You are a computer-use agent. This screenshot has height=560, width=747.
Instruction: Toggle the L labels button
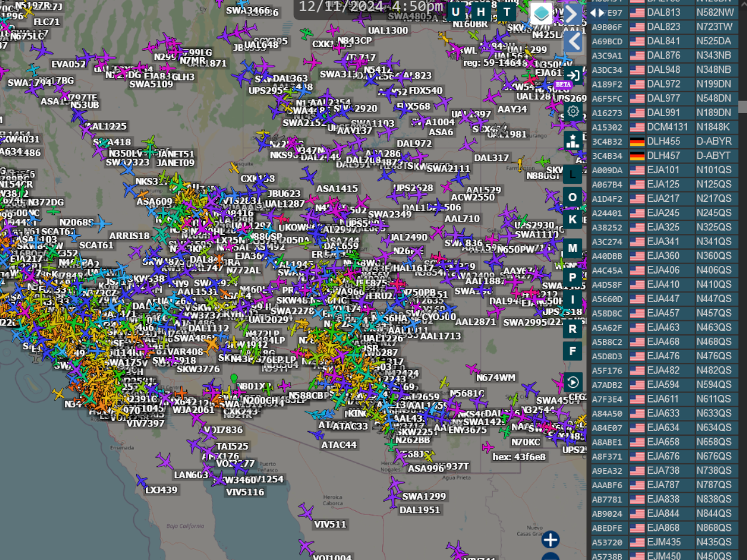(x=573, y=174)
